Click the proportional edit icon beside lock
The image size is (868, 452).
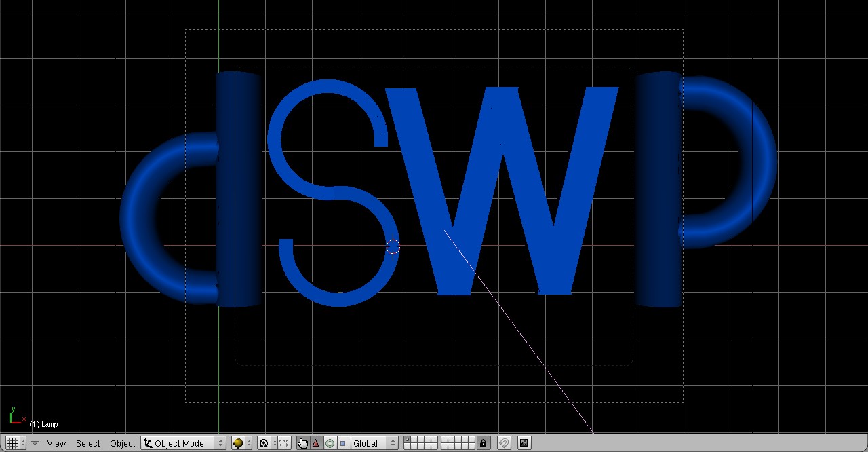click(x=504, y=443)
